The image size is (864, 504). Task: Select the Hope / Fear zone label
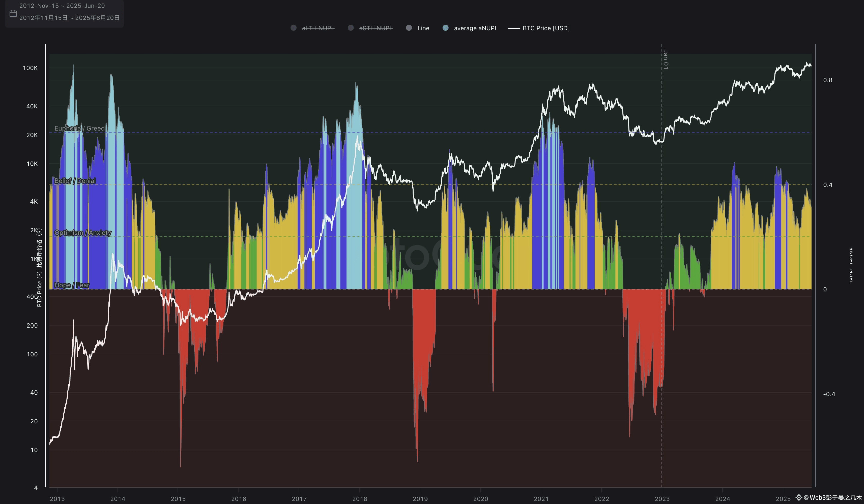[x=72, y=285]
